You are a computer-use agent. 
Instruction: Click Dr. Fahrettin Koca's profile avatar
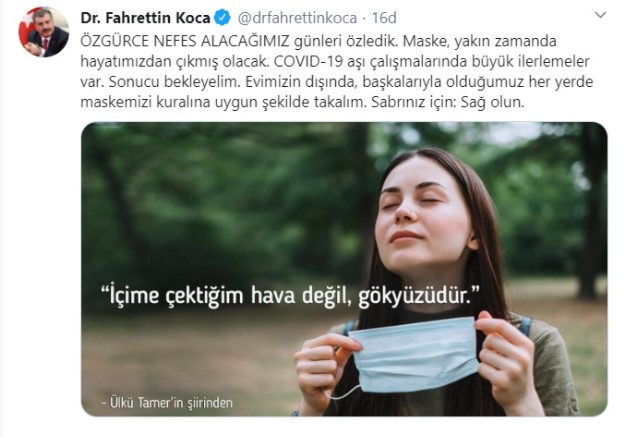pyautogui.click(x=44, y=32)
